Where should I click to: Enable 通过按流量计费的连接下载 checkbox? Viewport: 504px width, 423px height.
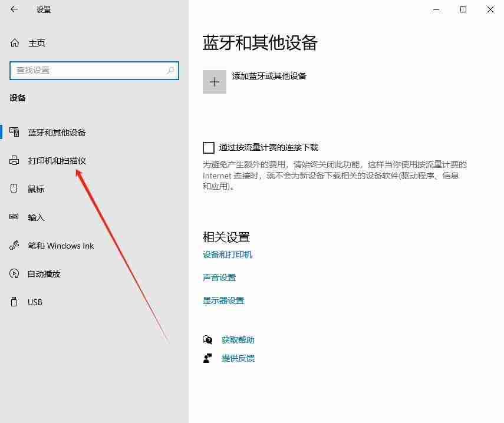(209, 147)
